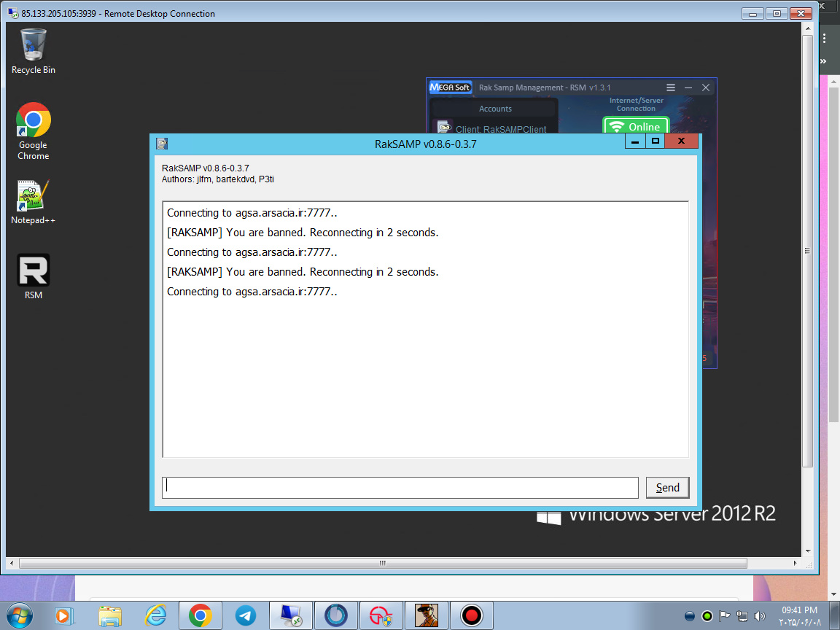Click scroll-down arrow of remote desktop scrollbar
Image resolution: width=840 pixels, height=630 pixels.
[808, 551]
